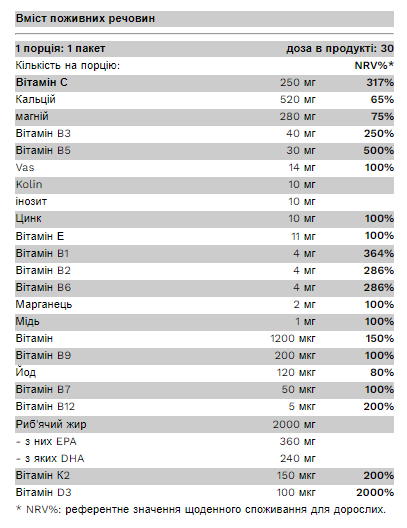
Task: Select the Вітамін E label
Action: pyautogui.click(x=40, y=236)
